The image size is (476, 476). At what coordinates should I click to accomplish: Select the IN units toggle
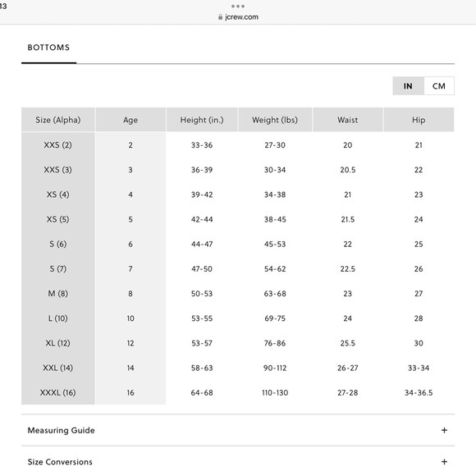[409, 86]
